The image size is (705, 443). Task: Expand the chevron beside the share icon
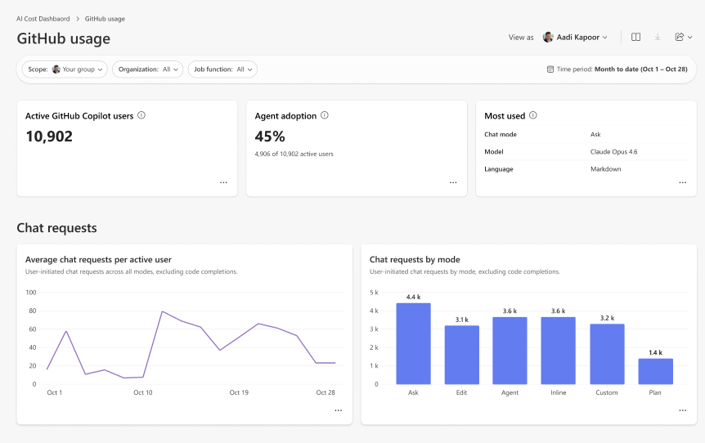[690, 38]
